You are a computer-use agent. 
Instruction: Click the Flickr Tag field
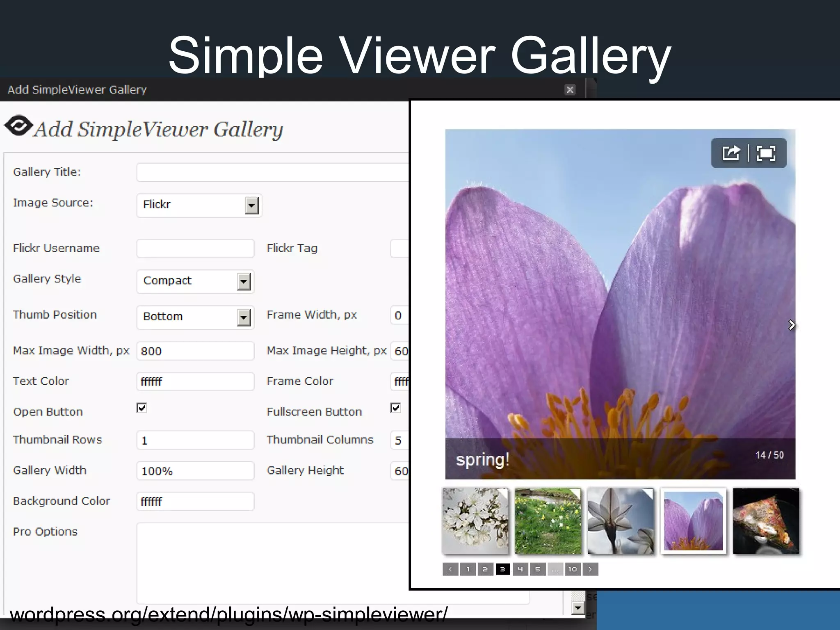pos(400,249)
